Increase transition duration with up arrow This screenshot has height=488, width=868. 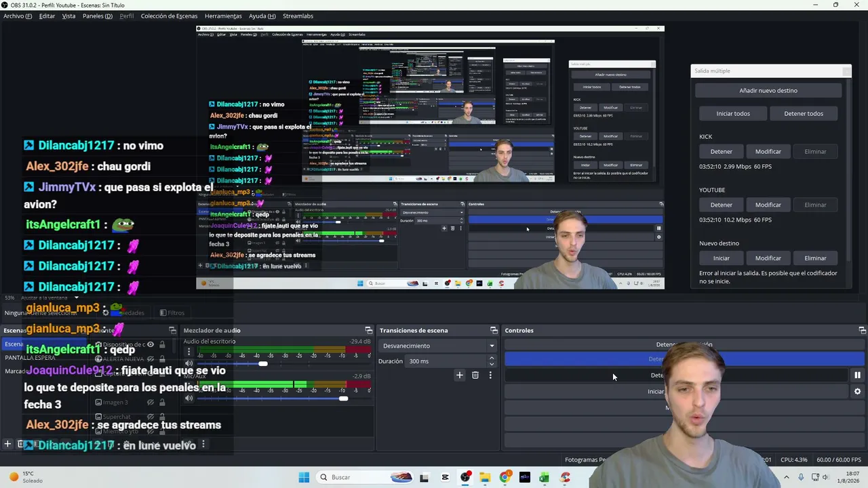pos(492,359)
